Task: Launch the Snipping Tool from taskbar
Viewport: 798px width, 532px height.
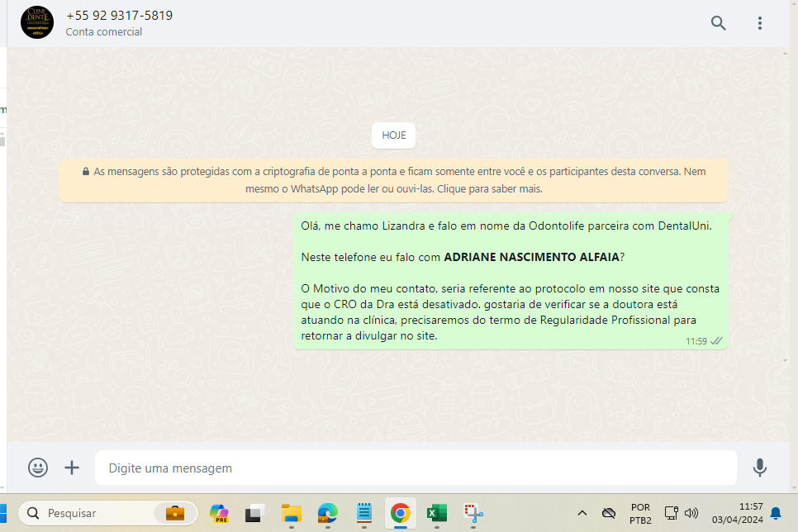Action: tap(472, 513)
